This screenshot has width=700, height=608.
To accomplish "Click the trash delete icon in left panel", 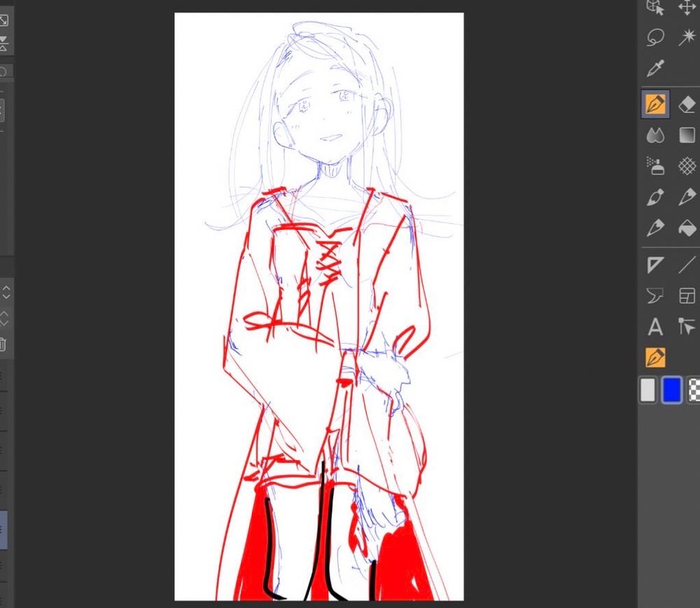I will pyautogui.click(x=2, y=345).
